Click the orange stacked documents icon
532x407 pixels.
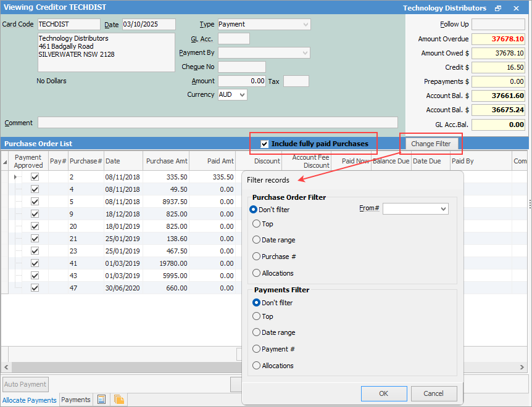(x=119, y=400)
